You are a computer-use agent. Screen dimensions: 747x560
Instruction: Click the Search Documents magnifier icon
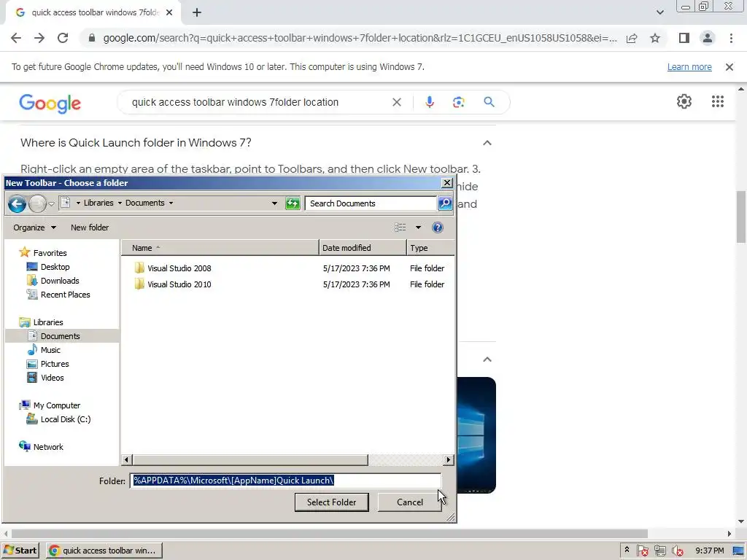[x=445, y=203]
